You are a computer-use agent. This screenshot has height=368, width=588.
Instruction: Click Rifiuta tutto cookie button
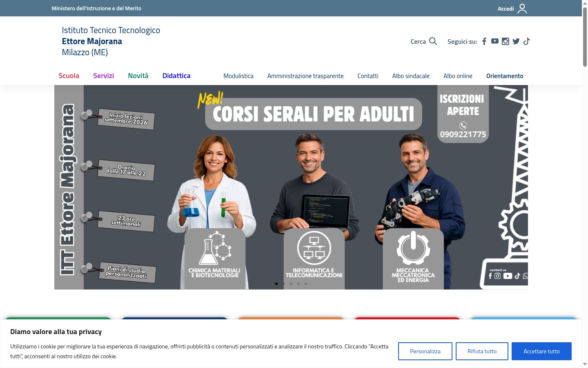click(x=482, y=351)
